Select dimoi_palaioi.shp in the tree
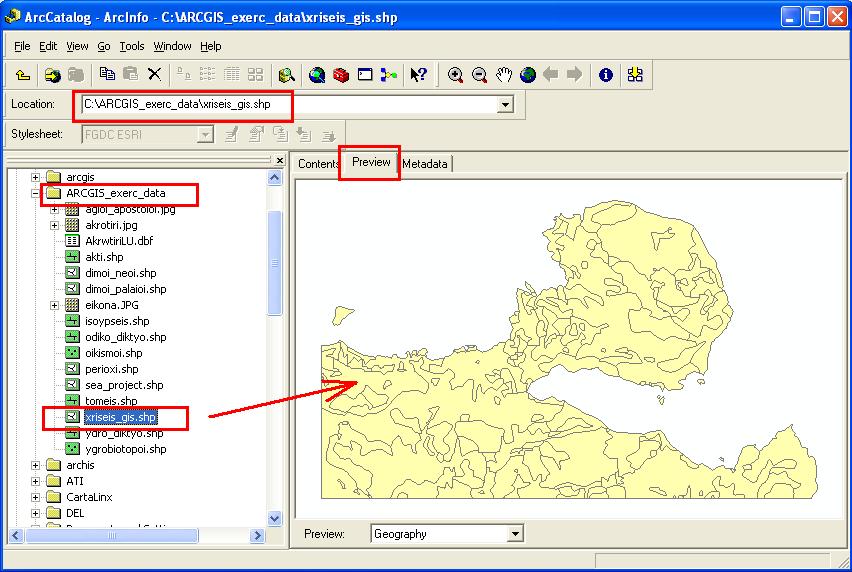This screenshot has width=852, height=572. coord(126,289)
